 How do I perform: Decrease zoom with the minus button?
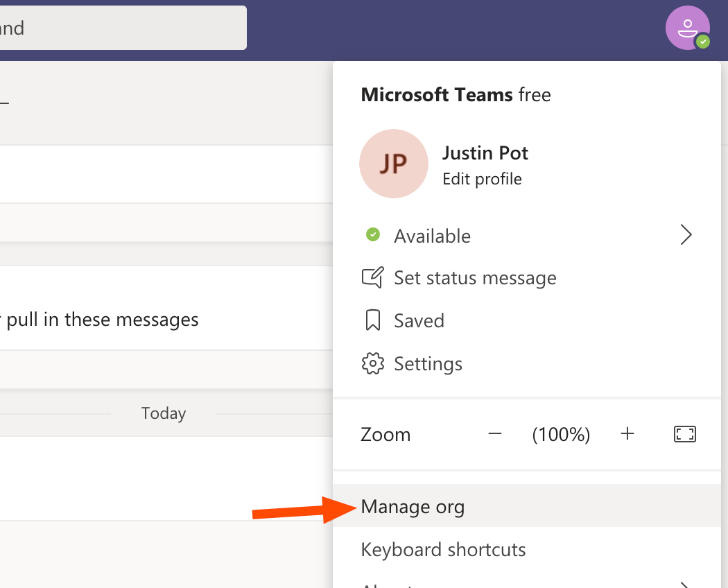495,434
